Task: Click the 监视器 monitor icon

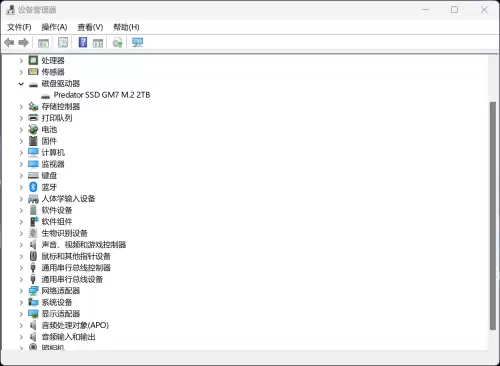Action: pyautogui.click(x=33, y=164)
